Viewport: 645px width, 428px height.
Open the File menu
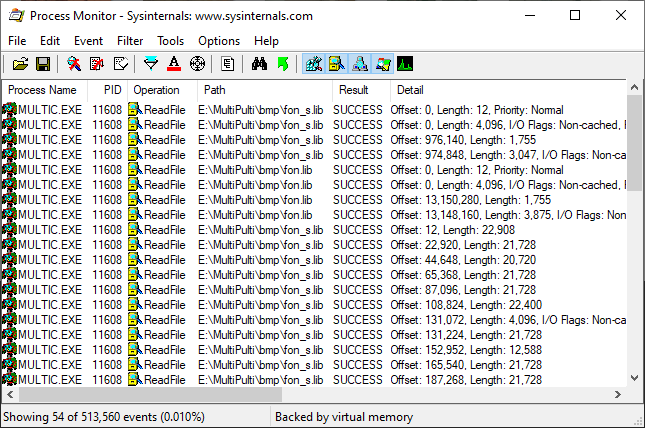(17, 41)
